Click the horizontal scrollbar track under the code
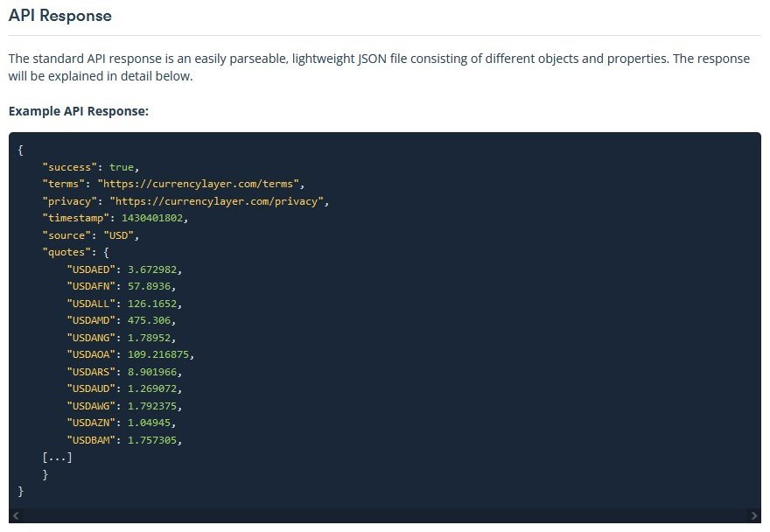The height and width of the screenshot is (532, 770). [x=385, y=515]
